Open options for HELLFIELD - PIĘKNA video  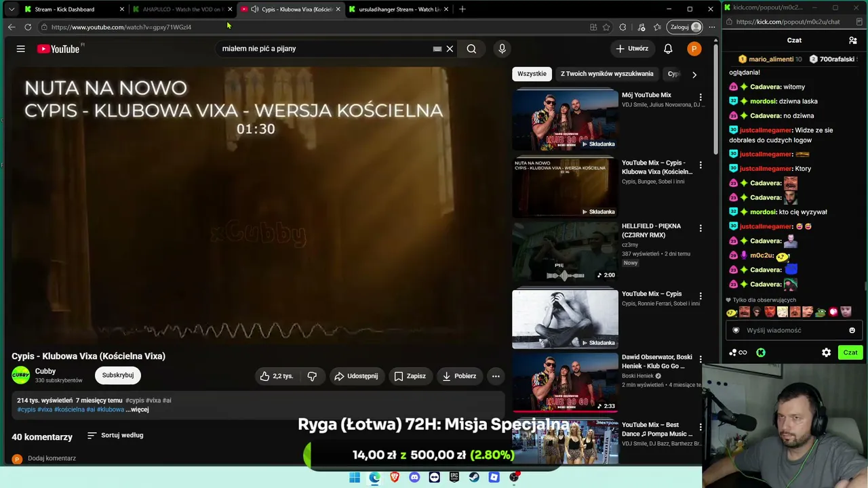coord(701,228)
